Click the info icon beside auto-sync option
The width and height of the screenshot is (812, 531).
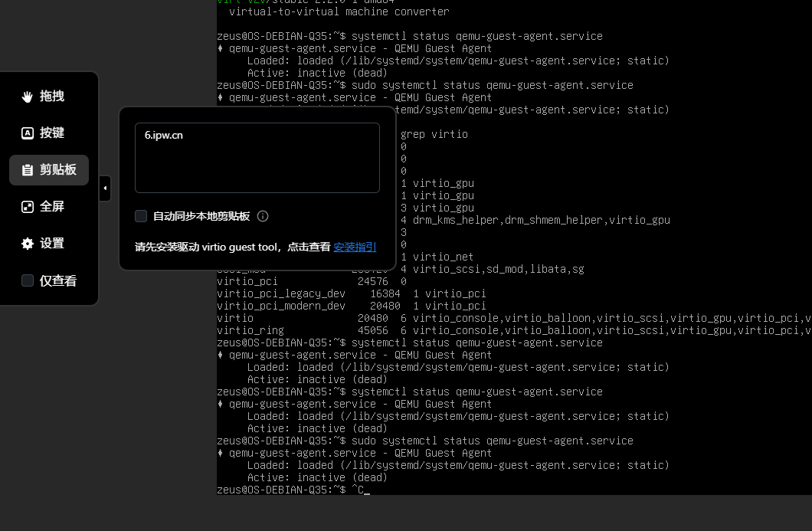coord(263,216)
